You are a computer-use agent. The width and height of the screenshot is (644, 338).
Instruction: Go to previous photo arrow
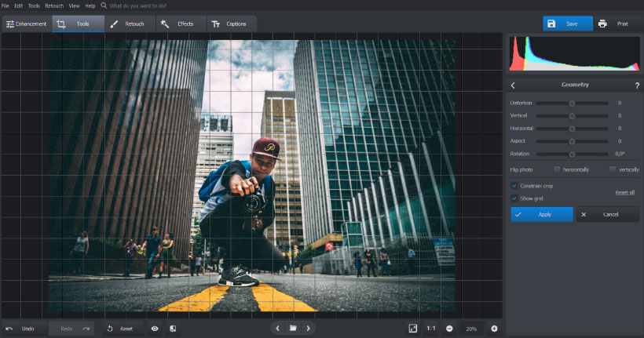coord(277,329)
